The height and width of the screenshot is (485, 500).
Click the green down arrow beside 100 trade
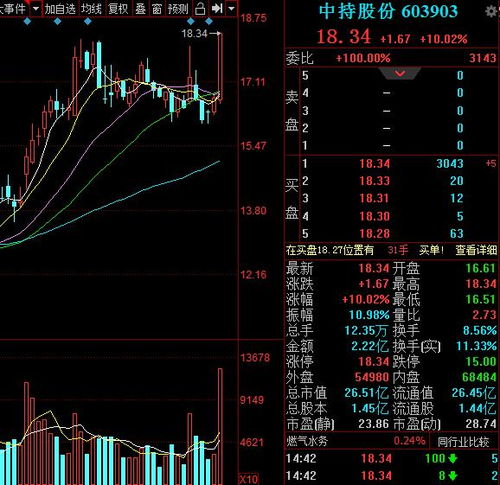[453, 459]
